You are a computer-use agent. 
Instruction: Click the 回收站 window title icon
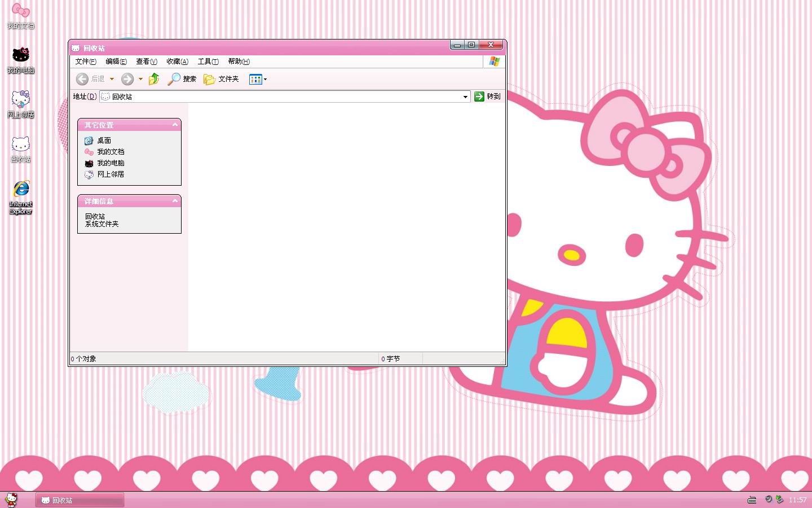point(76,48)
